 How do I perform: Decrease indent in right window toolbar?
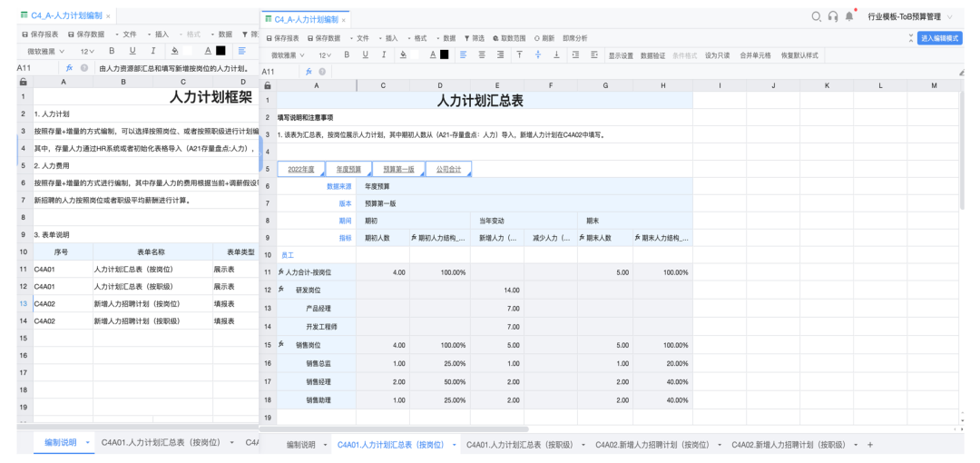594,55
